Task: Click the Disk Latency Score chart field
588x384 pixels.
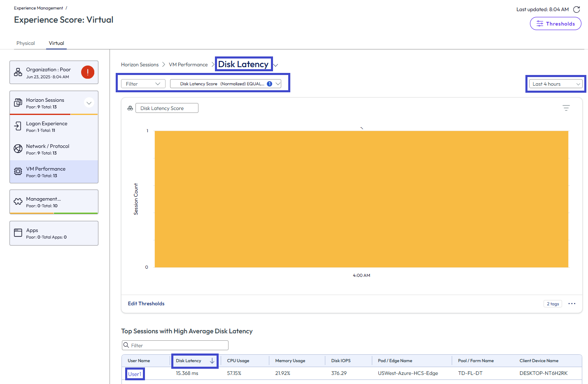Action: coord(167,108)
